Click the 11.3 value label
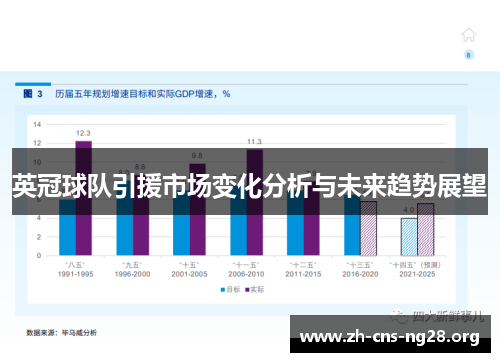Image resolution: width=500 pixels, height=362 pixels. click(x=254, y=142)
